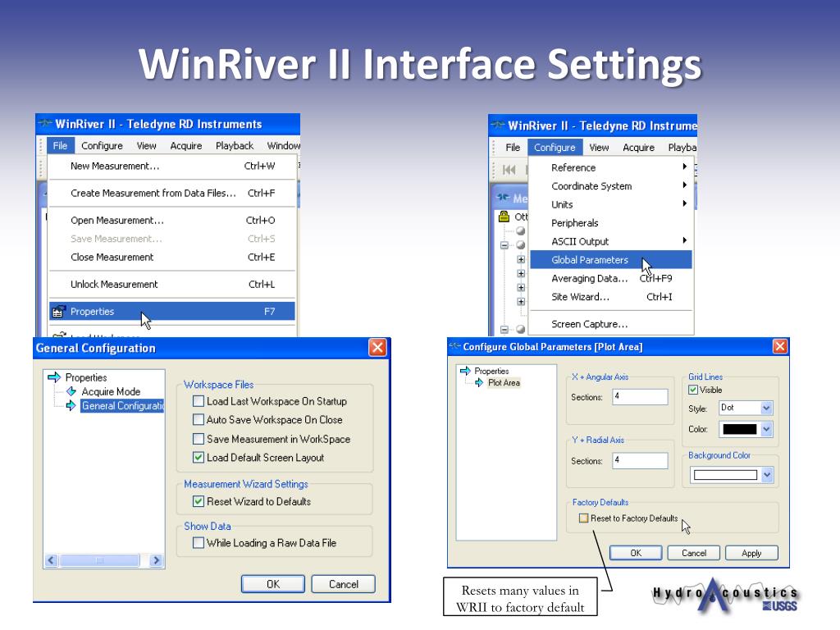Open the Background Color swatch picker
Image resolution: width=840 pixels, height=630 pixels.
[x=731, y=475]
